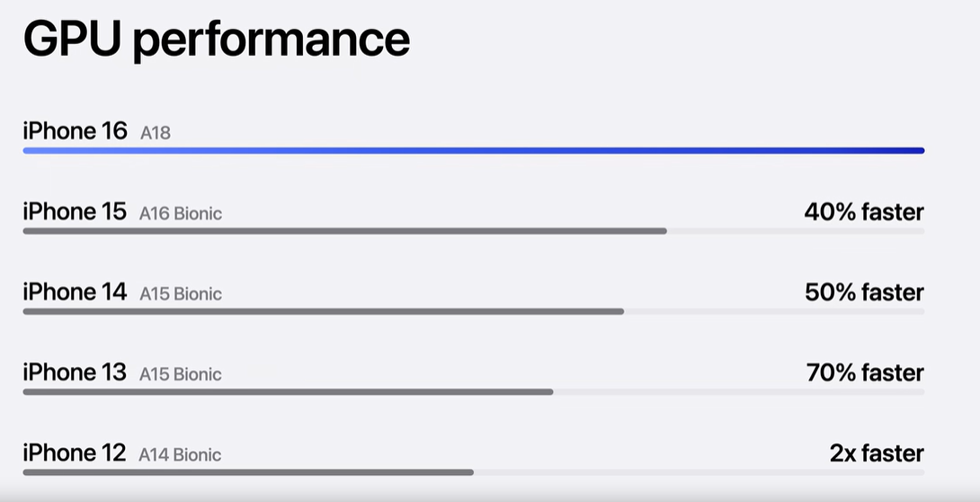Click the 2x faster text
The height and width of the screenshot is (502, 980).
click(x=877, y=453)
